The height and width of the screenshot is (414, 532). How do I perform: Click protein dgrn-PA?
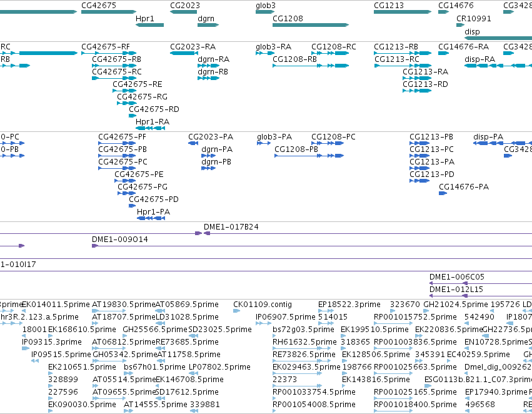(217, 149)
